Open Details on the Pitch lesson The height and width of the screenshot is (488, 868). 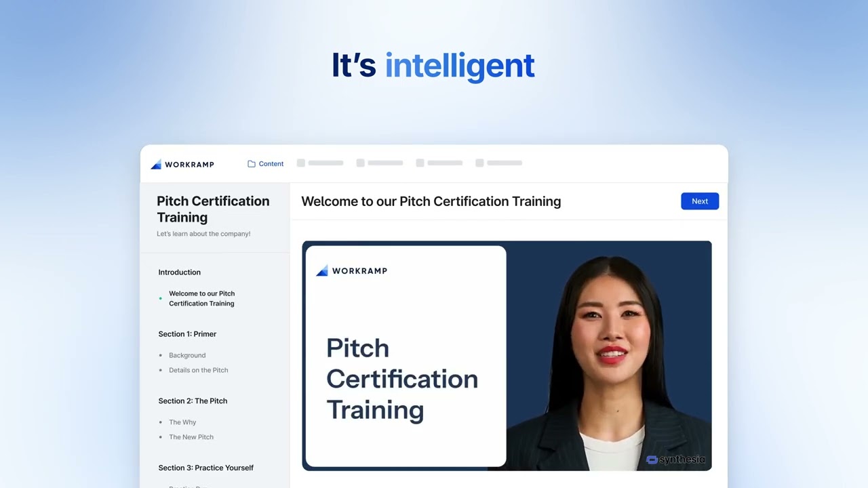pos(199,370)
